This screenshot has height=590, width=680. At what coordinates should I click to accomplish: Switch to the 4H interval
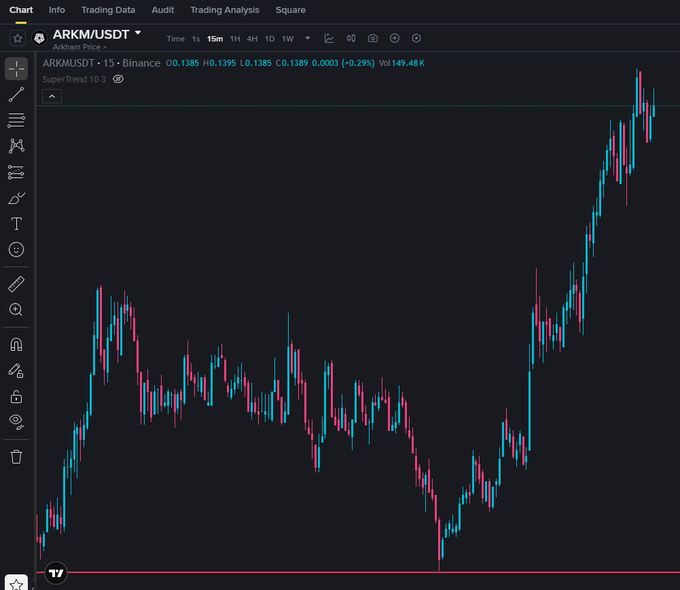pyautogui.click(x=252, y=39)
